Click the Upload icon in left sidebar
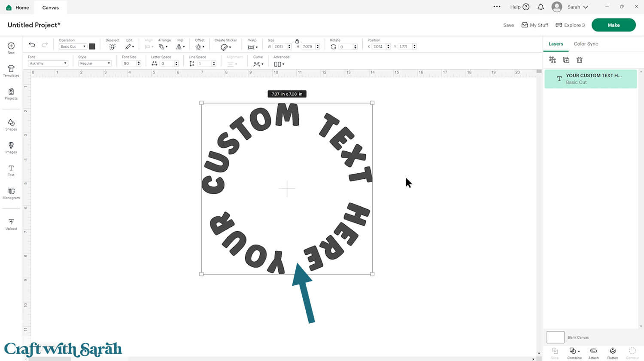 point(11,224)
